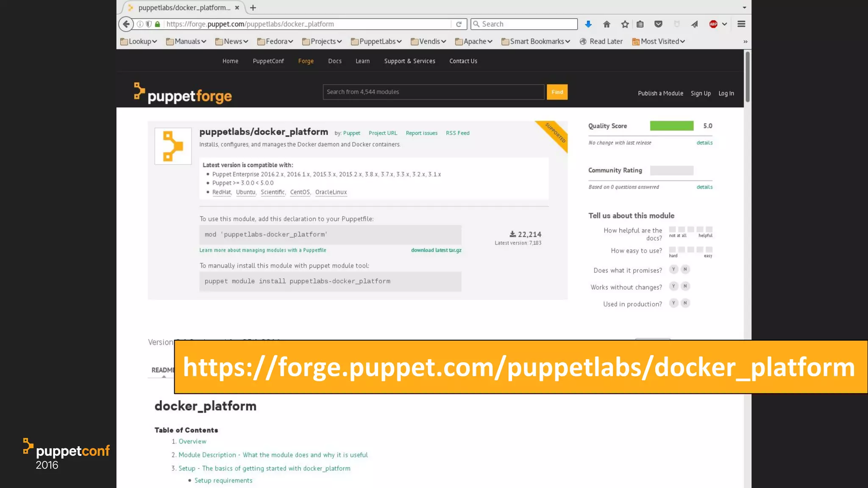Open the site information (i) icon
This screenshot has height=488, width=868.
point(140,24)
